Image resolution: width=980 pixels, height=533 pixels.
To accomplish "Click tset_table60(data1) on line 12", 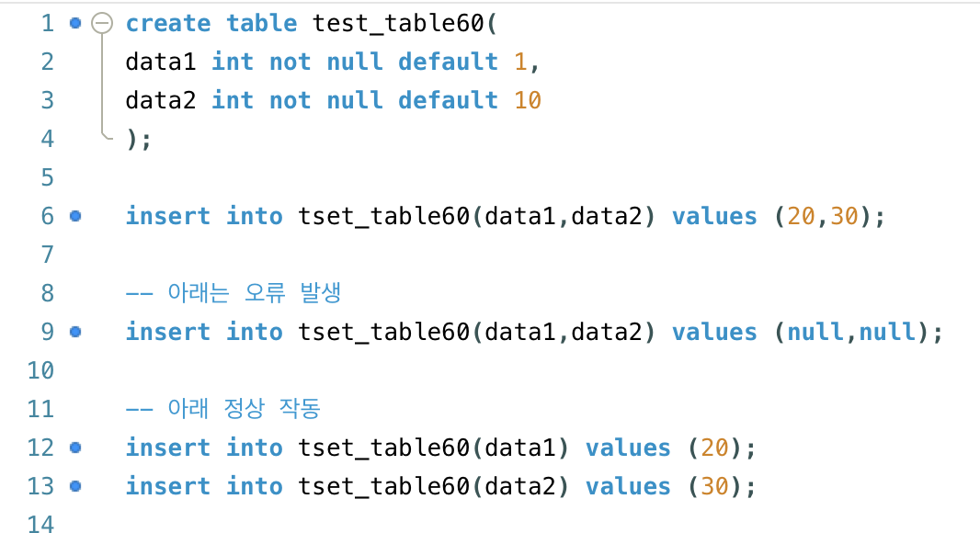I will 433,448.
